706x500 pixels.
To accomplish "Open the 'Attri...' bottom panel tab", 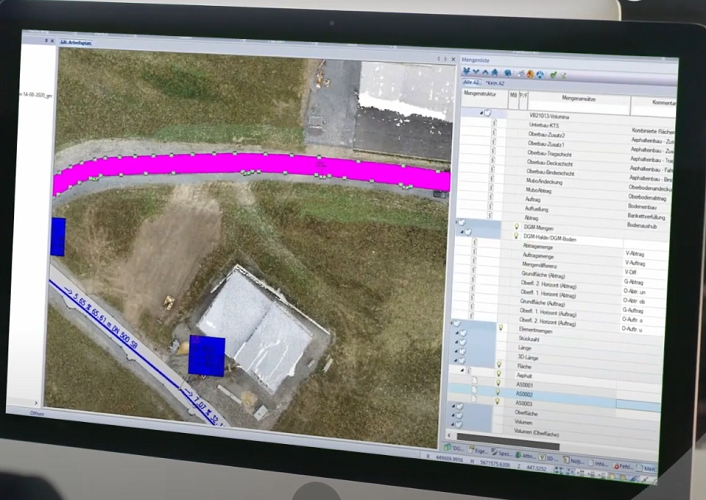I will (525, 455).
